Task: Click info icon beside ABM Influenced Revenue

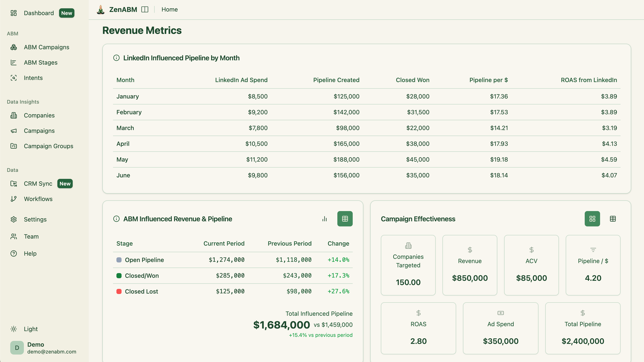Action: 116,219
